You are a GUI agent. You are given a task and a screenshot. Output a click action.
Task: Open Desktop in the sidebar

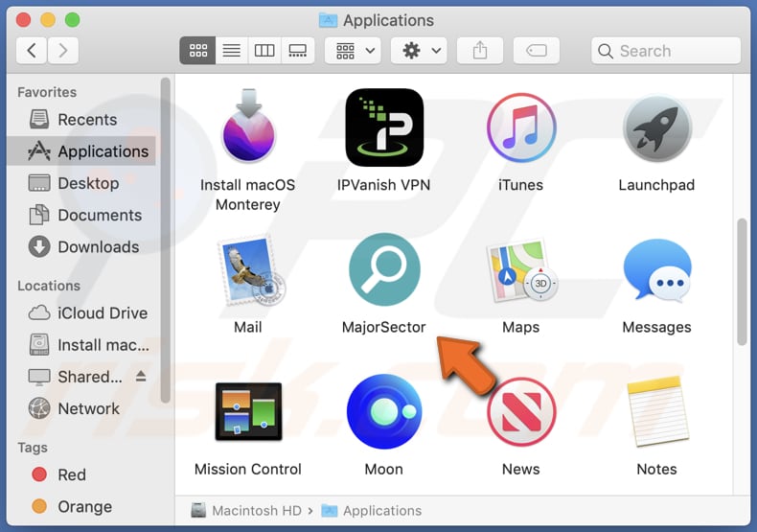coord(81,183)
